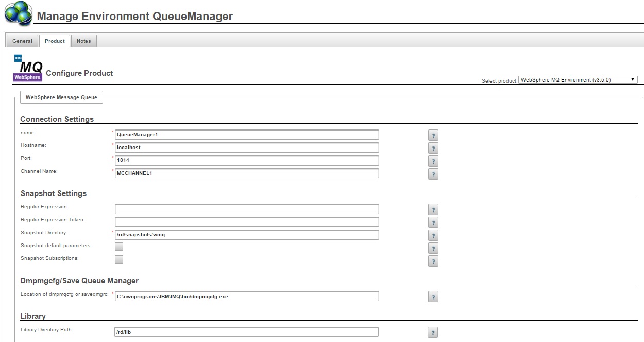This screenshot has width=644, height=342.
Task: Open help for Snapshot Subscriptions
Action: click(433, 261)
